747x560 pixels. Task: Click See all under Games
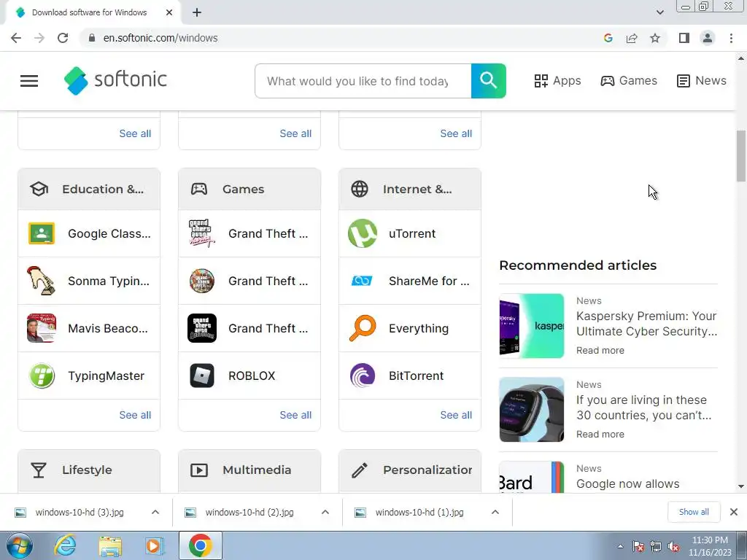[296, 415]
